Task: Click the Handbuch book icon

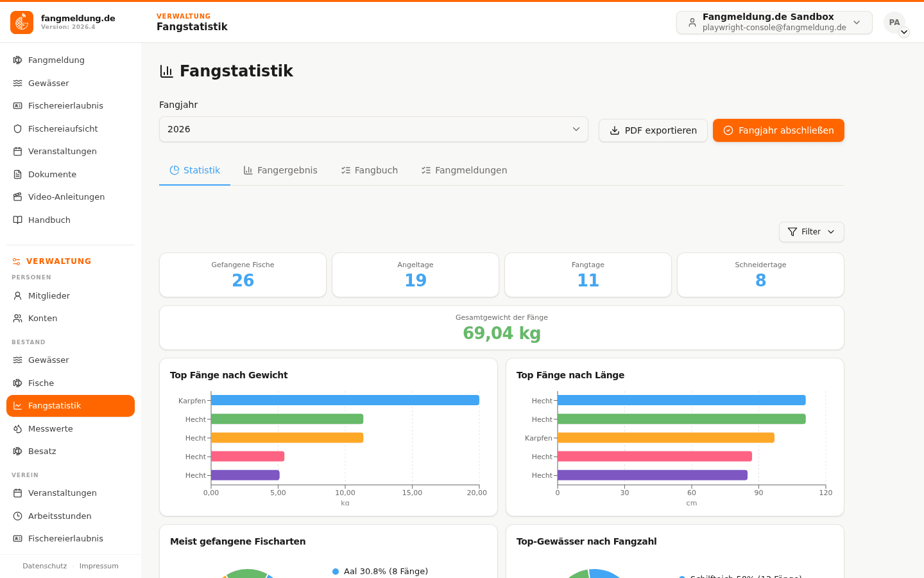Action: tap(17, 220)
